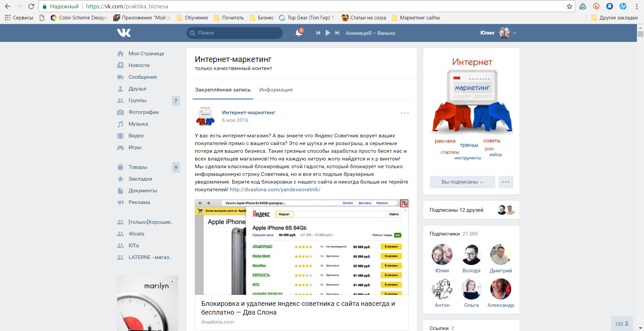The height and width of the screenshot is (331, 644).
Task: Open Подписаны 12 друзей list
Action: coord(457,210)
